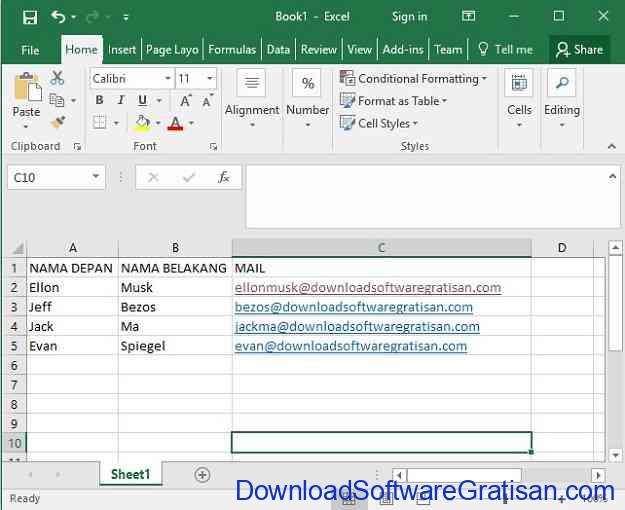Share the workbook
This screenshot has height=510, width=625.
[x=580, y=50]
